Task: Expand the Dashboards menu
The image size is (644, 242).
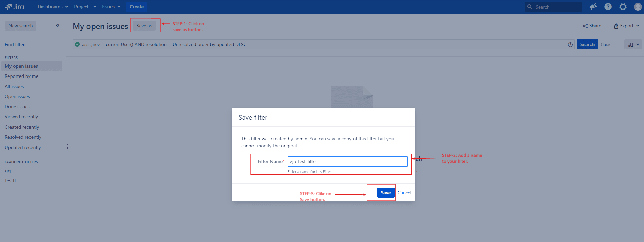Action: click(53, 7)
